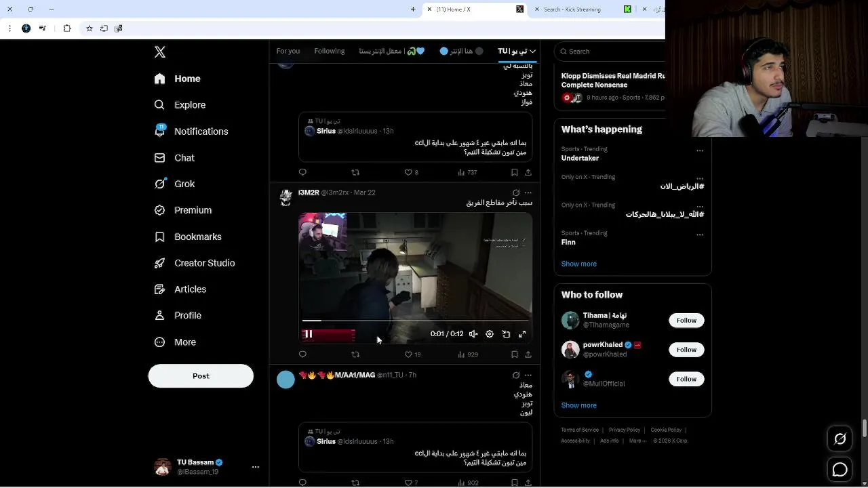Open account menu dots beside TU Bassam

(x=256, y=467)
